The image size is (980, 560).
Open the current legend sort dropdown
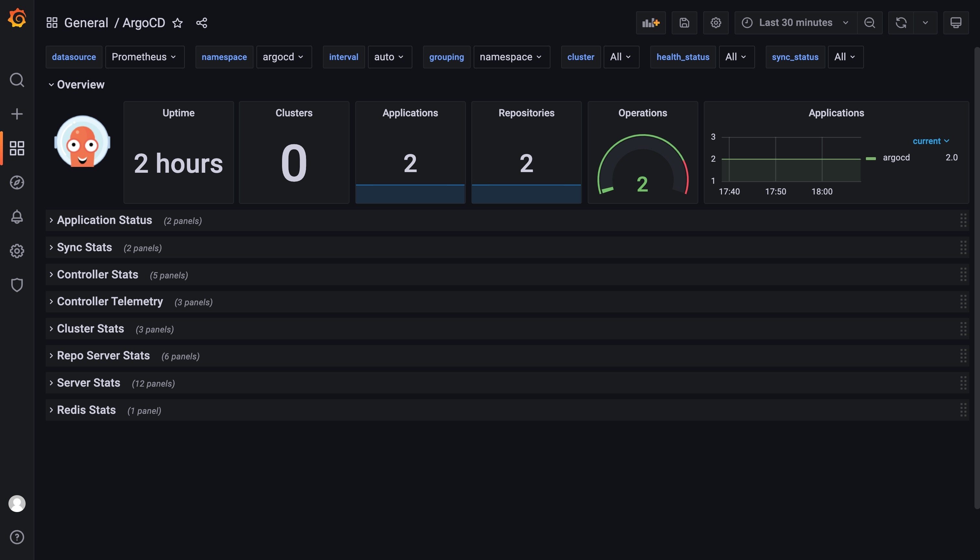point(931,141)
